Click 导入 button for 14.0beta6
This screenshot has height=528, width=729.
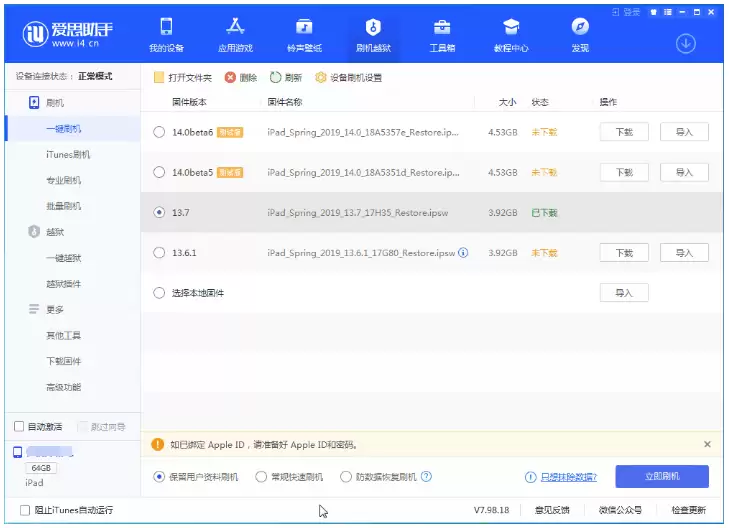pos(684,132)
